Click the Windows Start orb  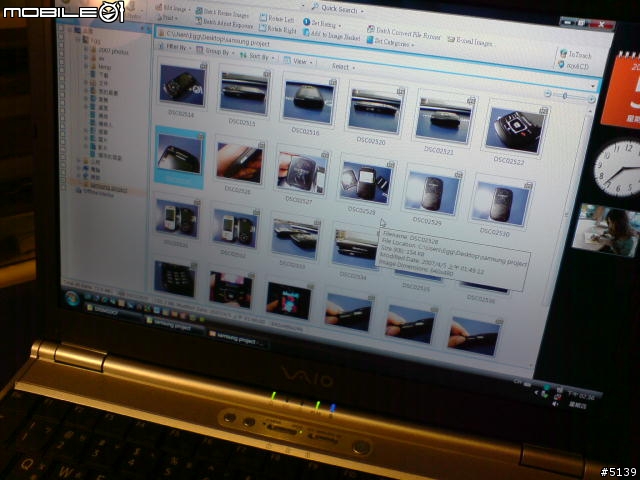(73, 298)
